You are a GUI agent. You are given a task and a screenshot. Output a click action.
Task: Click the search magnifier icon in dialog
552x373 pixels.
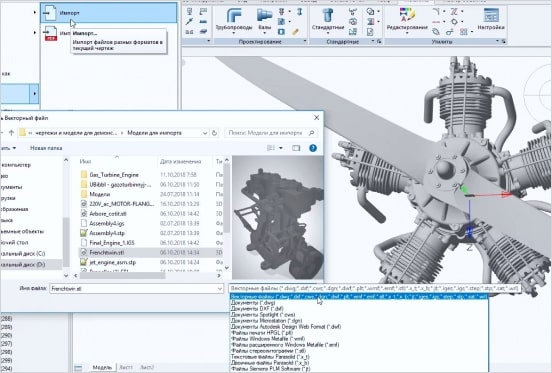(x=311, y=133)
